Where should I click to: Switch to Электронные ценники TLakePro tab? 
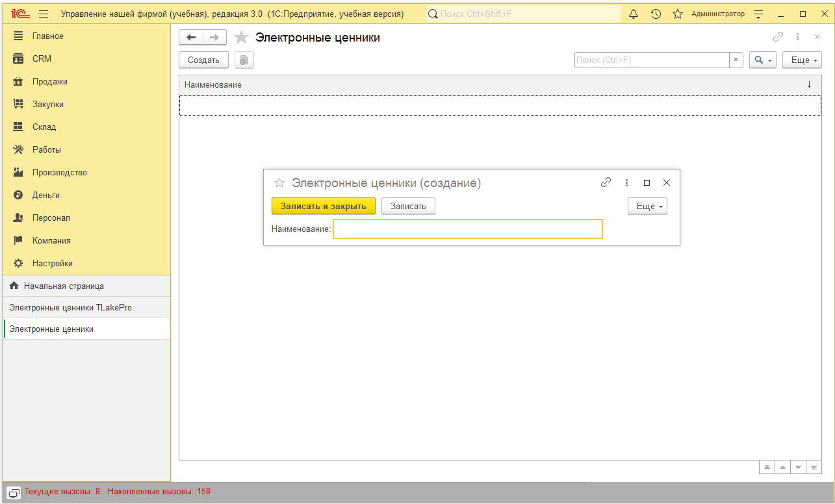pos(70,307)
